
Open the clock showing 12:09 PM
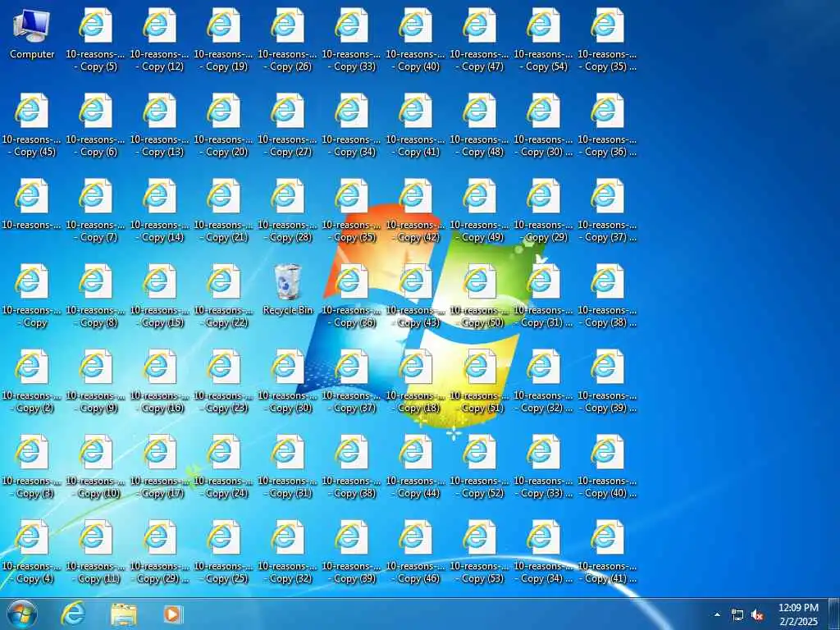point(798,614)
